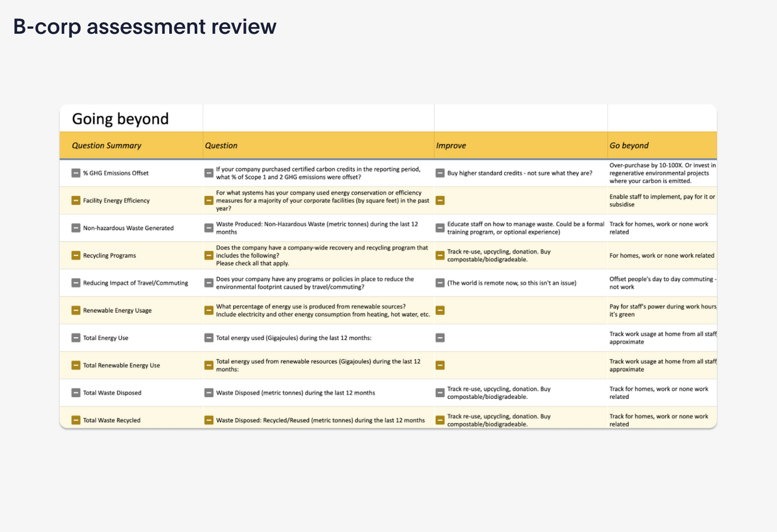Click minus icon before 'Educate staff on how to manage waste'

(440, 228)
